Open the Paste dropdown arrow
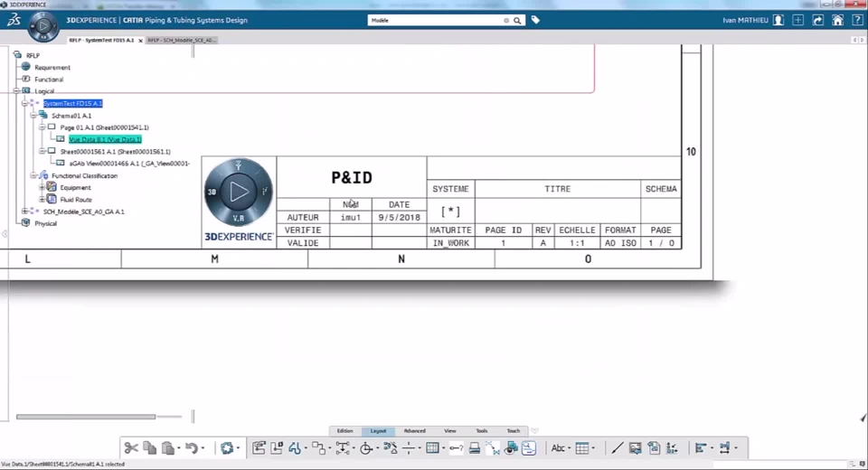This screenshot has height=470, width=868. click(179, 448)
